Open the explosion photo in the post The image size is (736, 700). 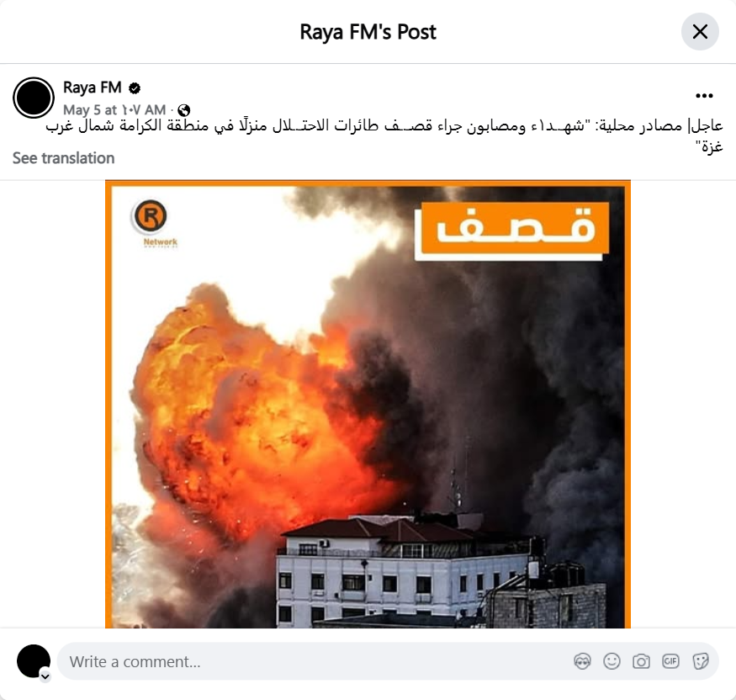click(x=368, y=404)
